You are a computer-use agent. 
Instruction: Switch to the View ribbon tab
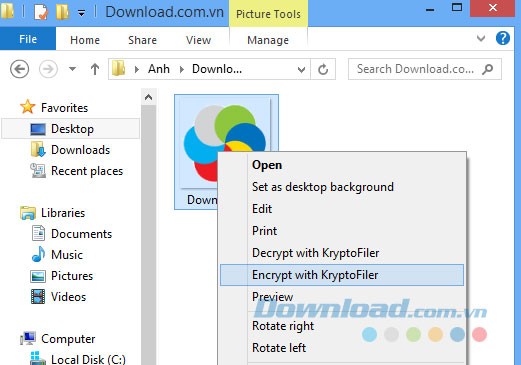[x=198, y=40]
